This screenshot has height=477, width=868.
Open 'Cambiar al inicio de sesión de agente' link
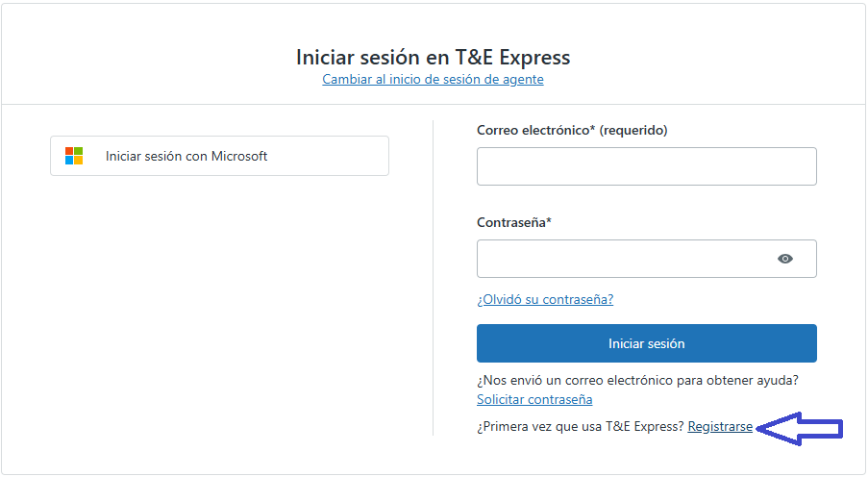(433, 80)
